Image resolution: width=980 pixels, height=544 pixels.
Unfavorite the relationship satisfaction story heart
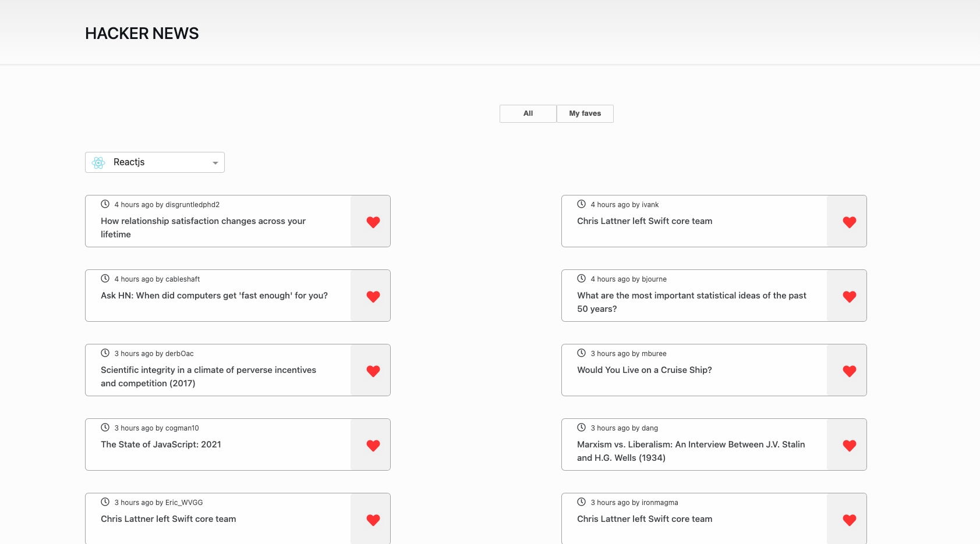pyautogui.click(x=373, y=222)
